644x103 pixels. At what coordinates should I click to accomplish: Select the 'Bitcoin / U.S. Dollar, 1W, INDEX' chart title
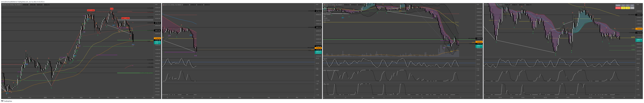pos(11,5)
